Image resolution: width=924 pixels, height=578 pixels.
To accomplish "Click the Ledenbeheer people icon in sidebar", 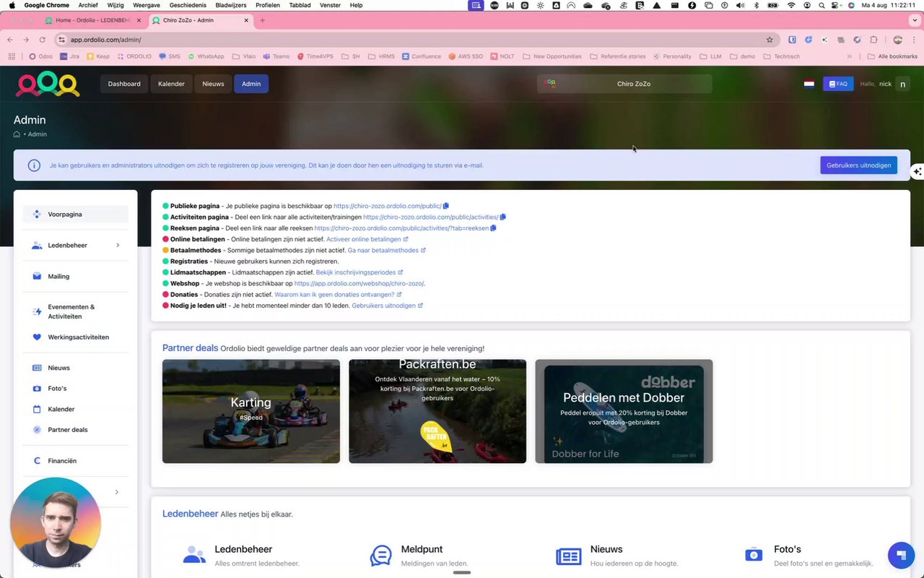I will coord(37,246).
